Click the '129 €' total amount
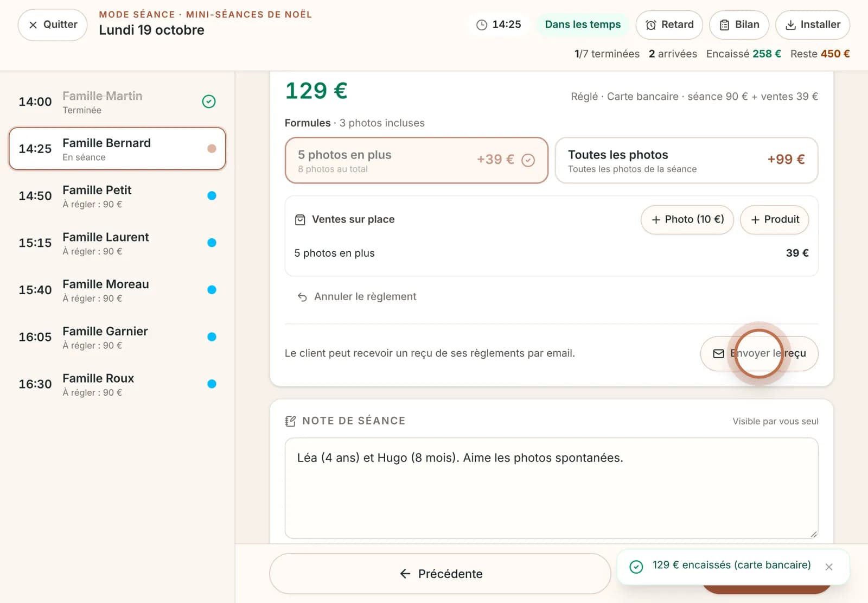Image resolution: width=868 pixels, height=603 pixels. point(316,91)
